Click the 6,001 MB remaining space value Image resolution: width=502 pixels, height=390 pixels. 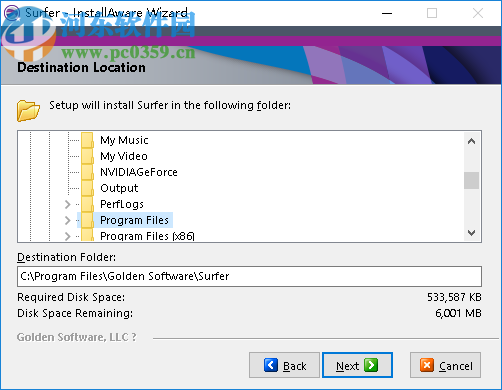coord(458,313)
